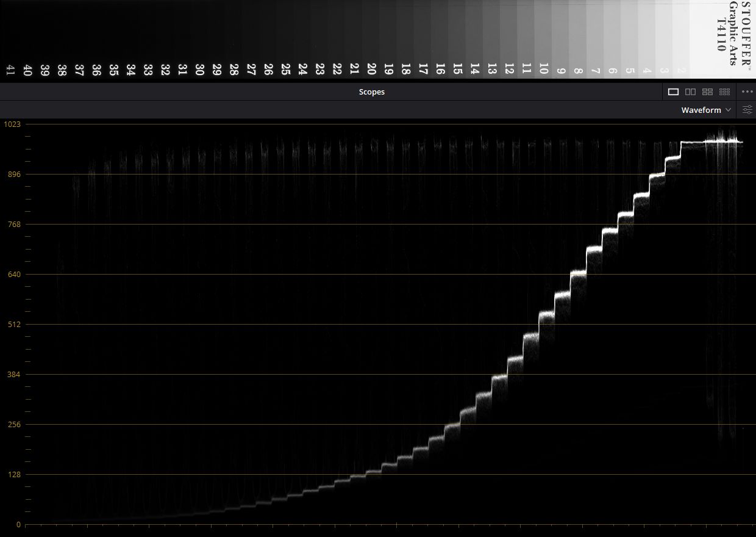The image size is (756, 537).
Task: Switch scopes to single-view layout
Action: 673,92
